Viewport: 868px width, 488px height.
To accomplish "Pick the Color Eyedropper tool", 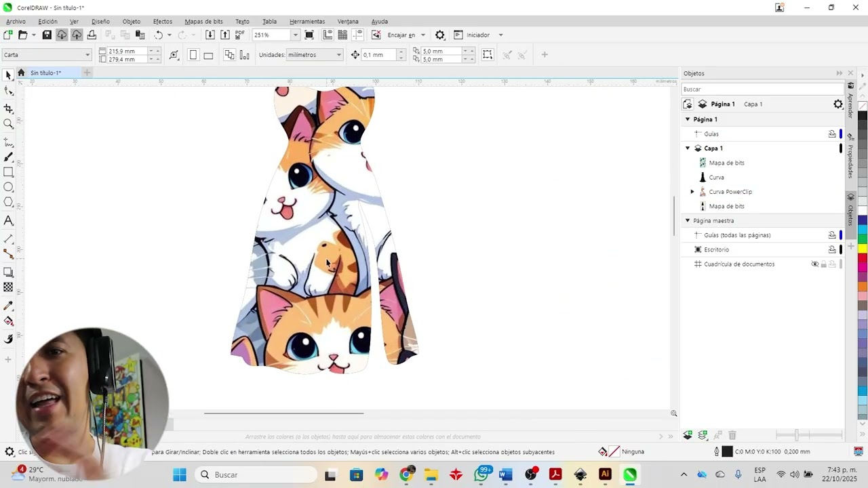I will coord(8,306).
